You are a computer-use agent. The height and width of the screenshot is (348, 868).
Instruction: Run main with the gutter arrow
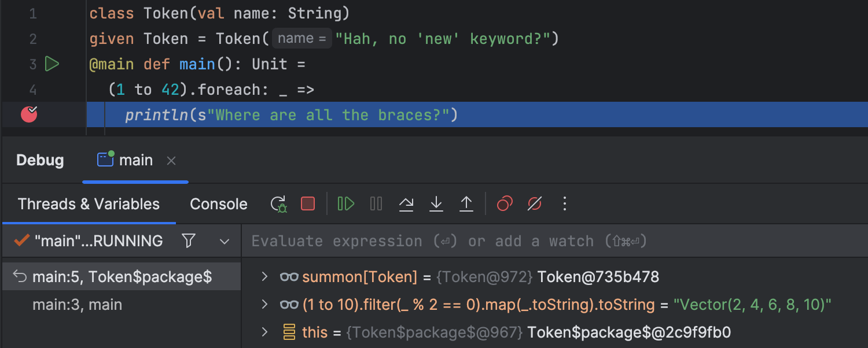(x=52, y=64)
